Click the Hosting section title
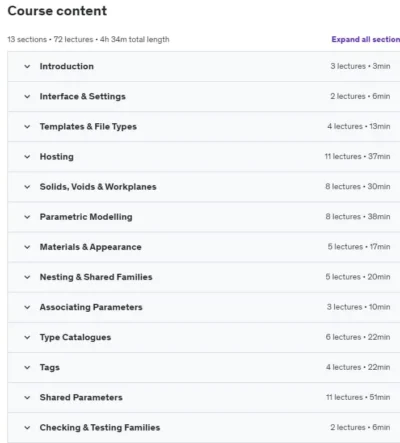The width and height of the screenshot is (400, 443). (x=57, y=157)
